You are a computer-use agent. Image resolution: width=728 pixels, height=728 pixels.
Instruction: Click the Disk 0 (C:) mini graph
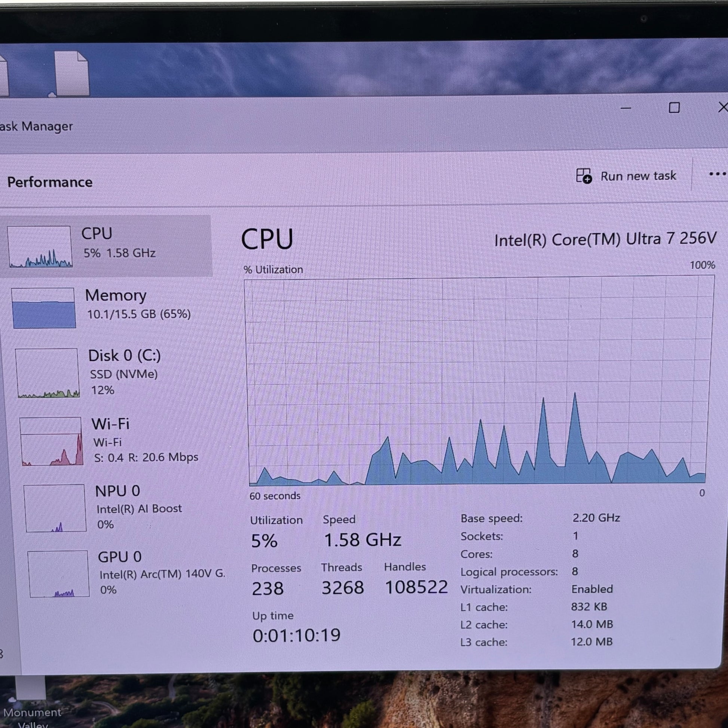[48, 373]
